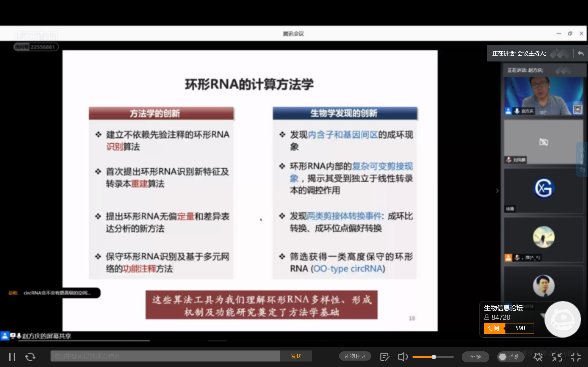
Task: Toggle the 弹幕 danmaku switch
Action: click(x=510, y=357)
